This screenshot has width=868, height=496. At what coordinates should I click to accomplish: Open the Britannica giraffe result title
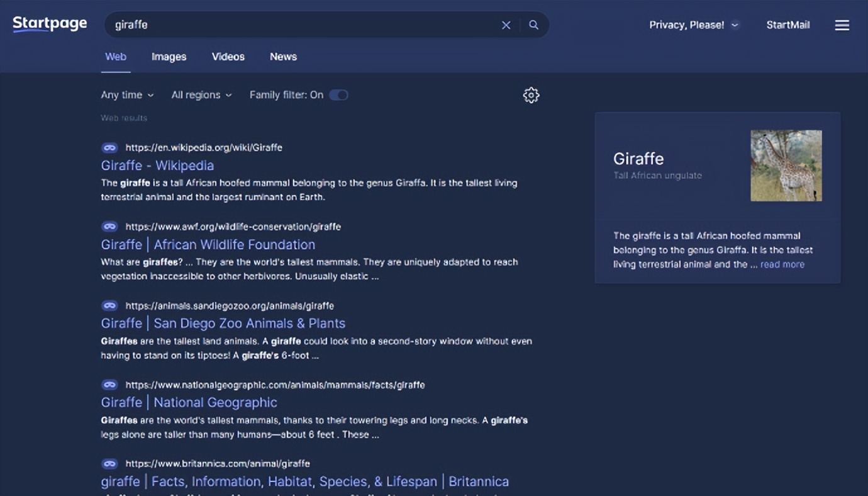pos(305,482)
